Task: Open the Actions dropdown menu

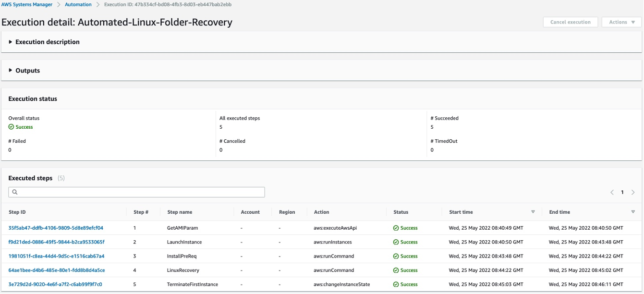Action: (x=620, y=22)
